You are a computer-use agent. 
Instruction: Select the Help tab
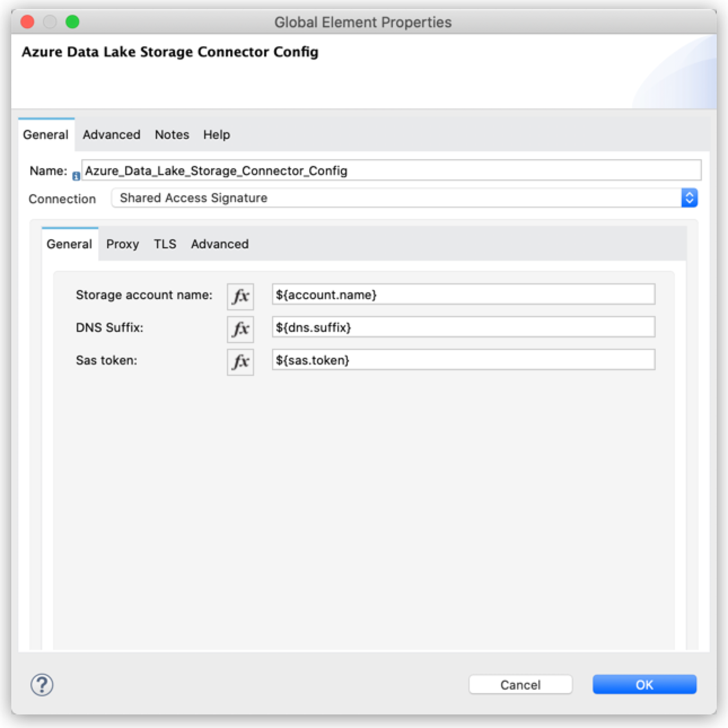(216, 134)
